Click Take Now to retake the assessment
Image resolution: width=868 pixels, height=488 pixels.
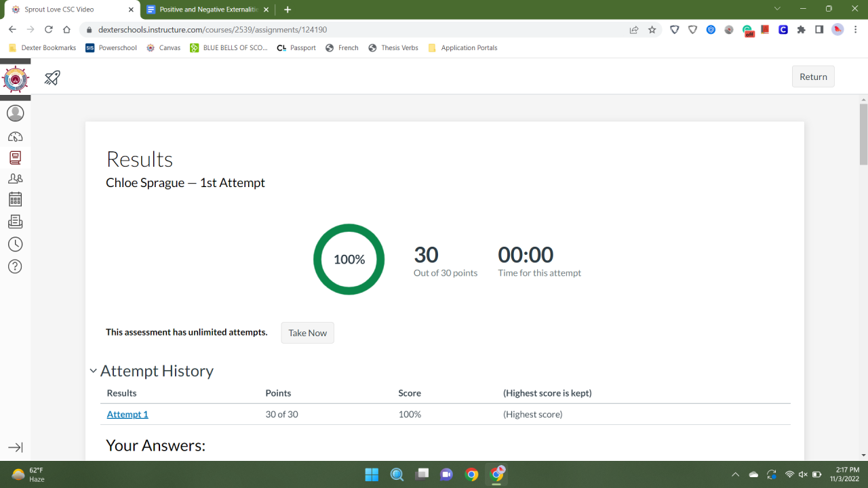(308, 333)
